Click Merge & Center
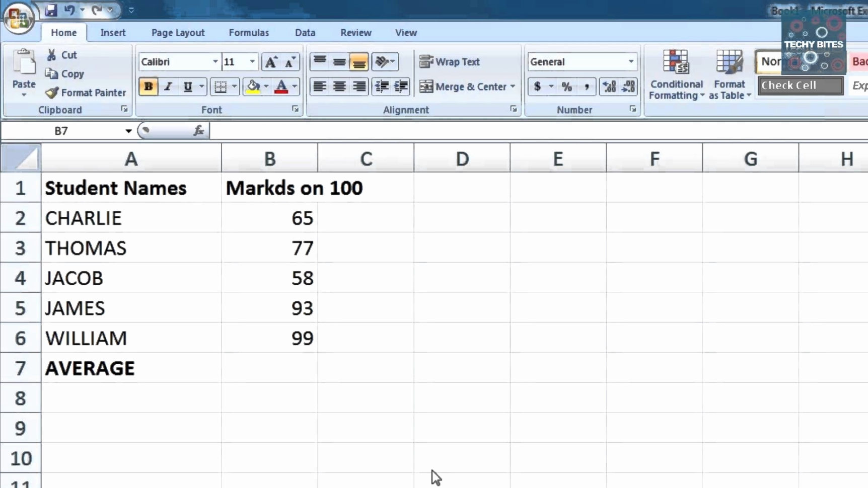This screenshot has height=488, width=868. click(464, 87)
